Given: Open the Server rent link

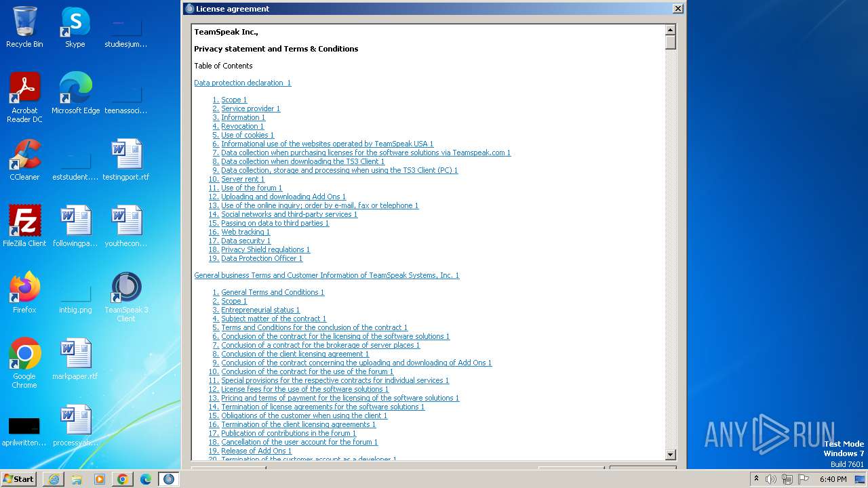Looking at the screenshot, I should (243, 179).
